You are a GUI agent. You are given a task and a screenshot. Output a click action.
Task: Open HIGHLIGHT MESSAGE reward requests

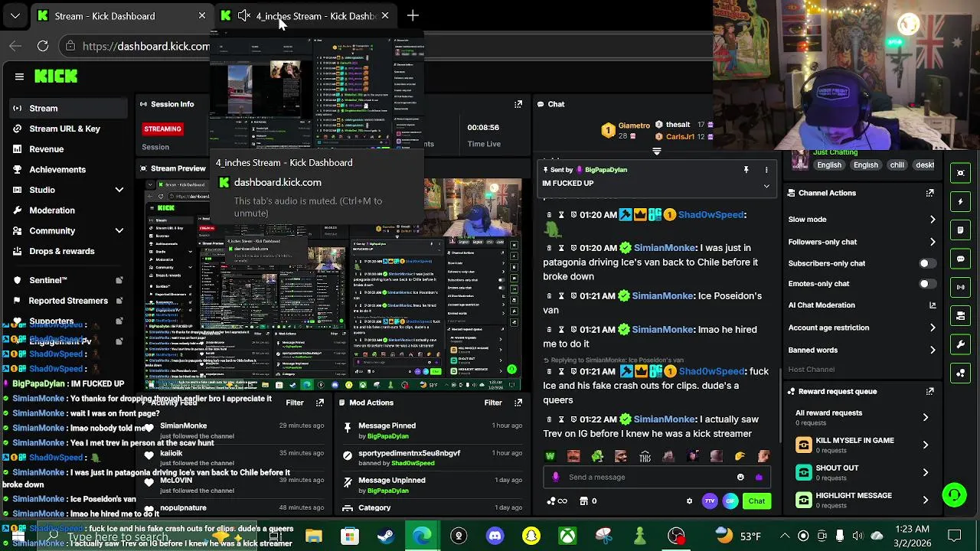[x=862, y=500]
